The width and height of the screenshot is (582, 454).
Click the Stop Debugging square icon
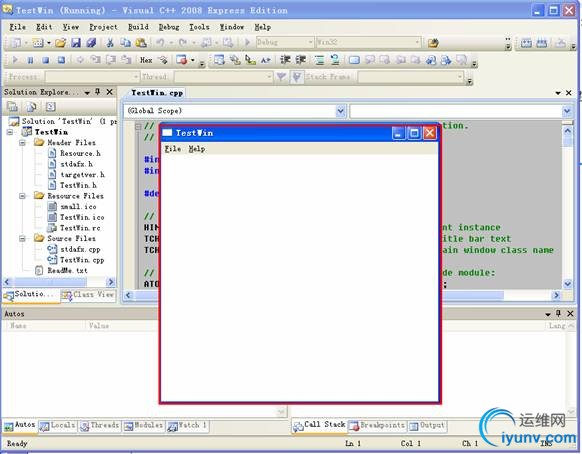click(46, 60)
